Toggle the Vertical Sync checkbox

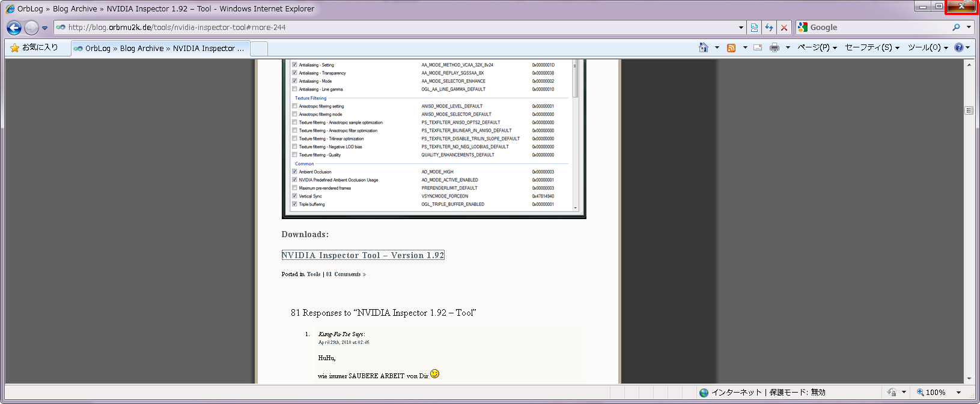pyautogui.click(x=294, y=196)
